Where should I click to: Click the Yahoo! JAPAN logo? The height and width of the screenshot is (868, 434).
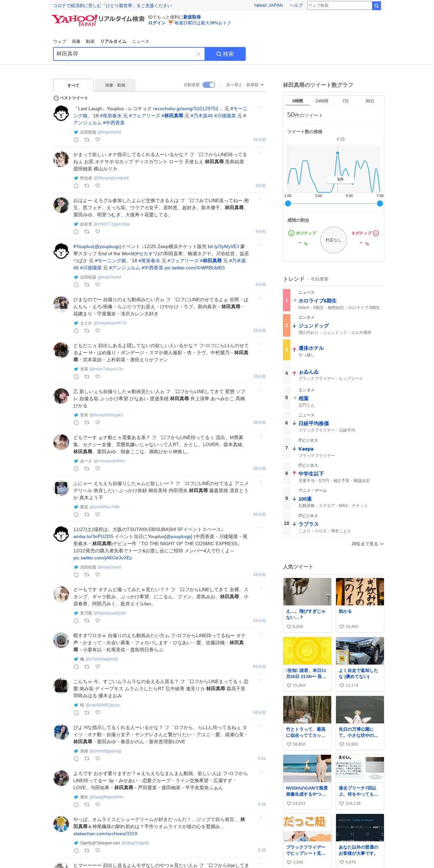tap(74, 20)
